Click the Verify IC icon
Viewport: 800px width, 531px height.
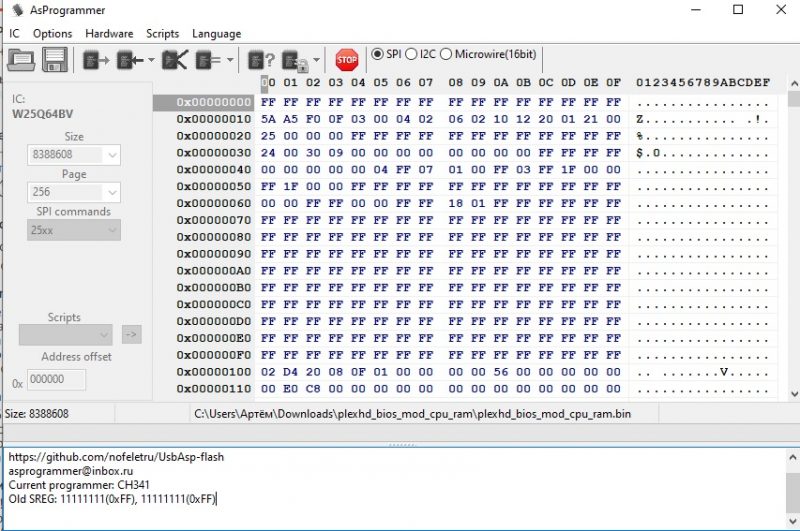[x=208, y=61]
